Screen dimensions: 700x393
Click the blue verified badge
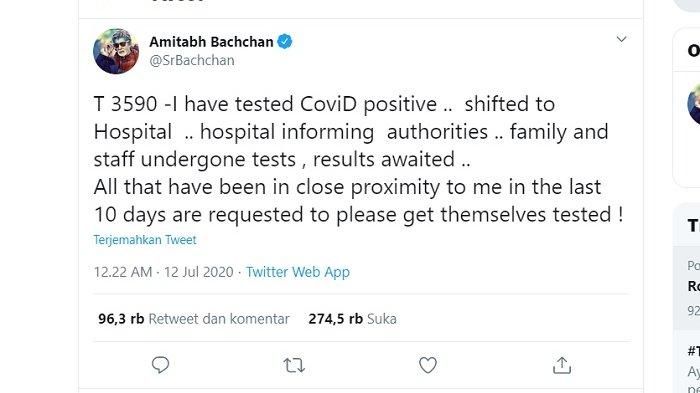click(285, 42)
